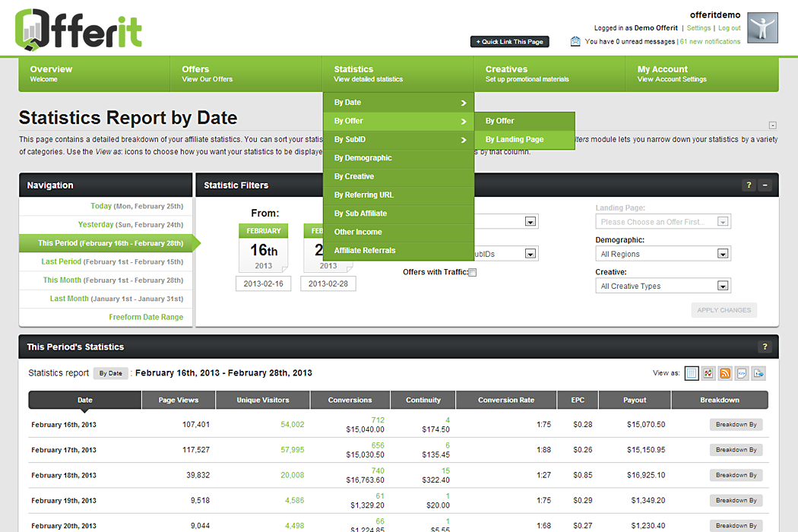This screenshot has height=532, width=798.
Task: Collapse the Statistic Filters panel
Action: pos(765,185)
